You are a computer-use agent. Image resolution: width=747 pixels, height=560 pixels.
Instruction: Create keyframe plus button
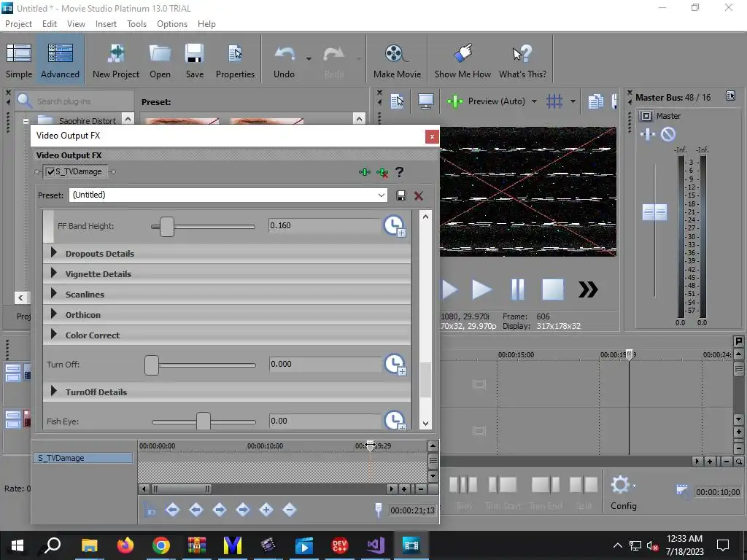click(266, 510)
